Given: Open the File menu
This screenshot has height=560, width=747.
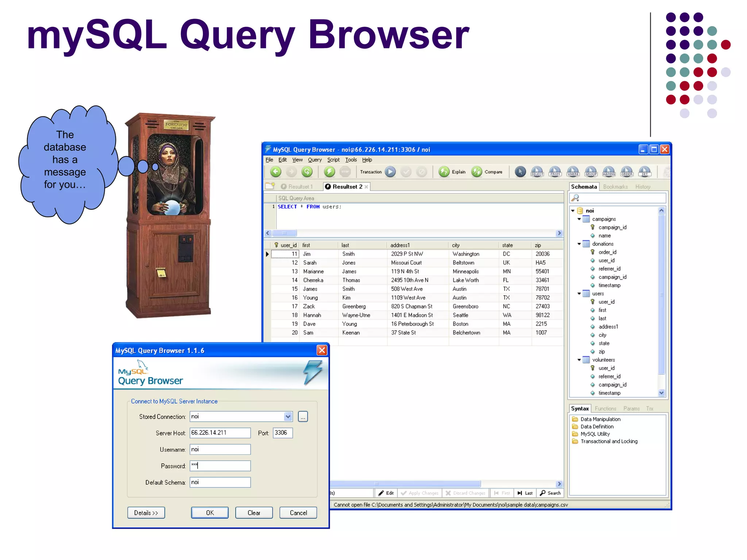Looking at the screenshot, I should [269, 160].
